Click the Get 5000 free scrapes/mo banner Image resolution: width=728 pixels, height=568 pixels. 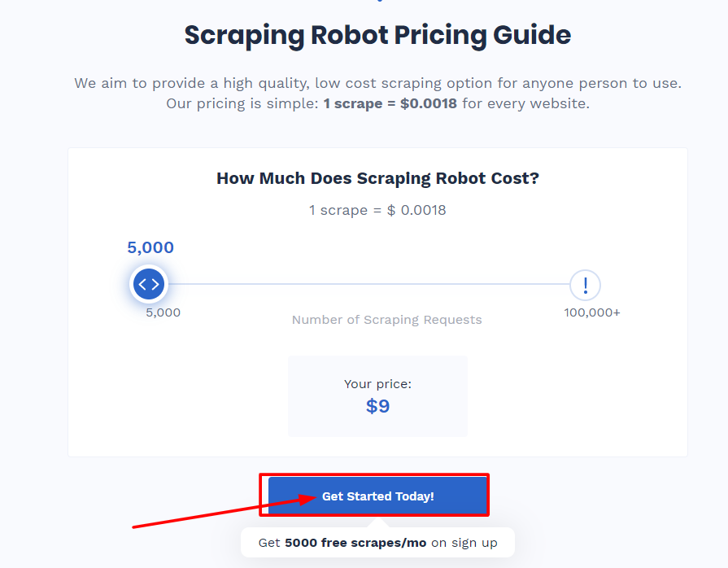click(x=377, y=542)
